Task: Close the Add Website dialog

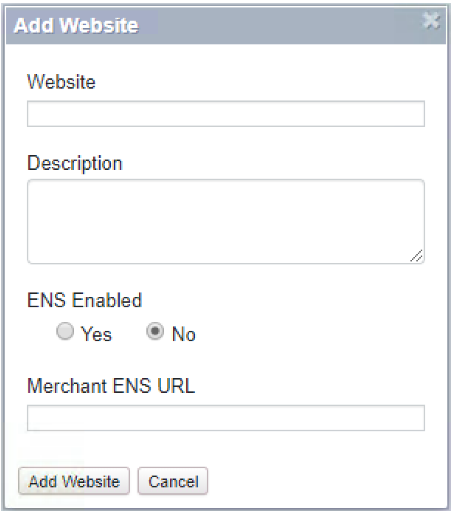Action: [x=431, y=21]
